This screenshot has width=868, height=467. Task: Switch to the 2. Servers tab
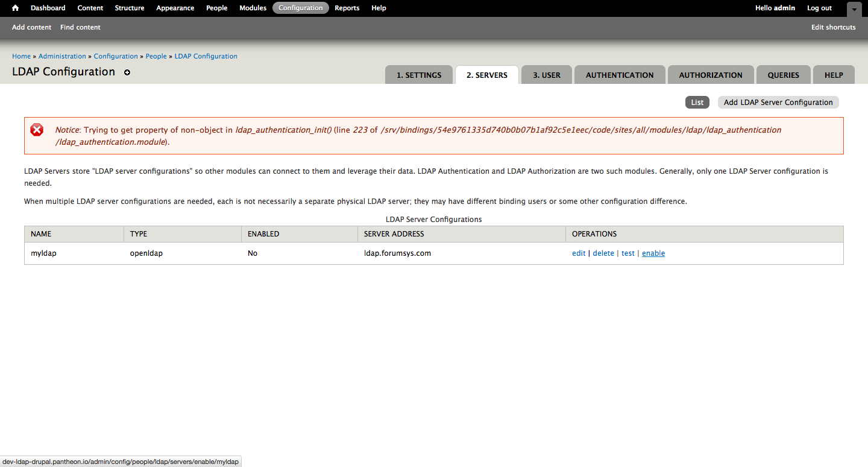[x=487, y=75]
